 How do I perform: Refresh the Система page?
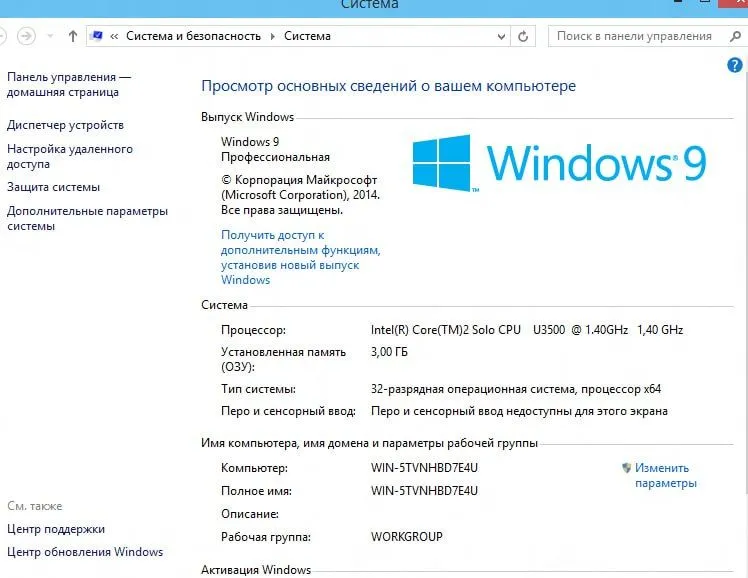pyautogui.click(x=523, y=36)
